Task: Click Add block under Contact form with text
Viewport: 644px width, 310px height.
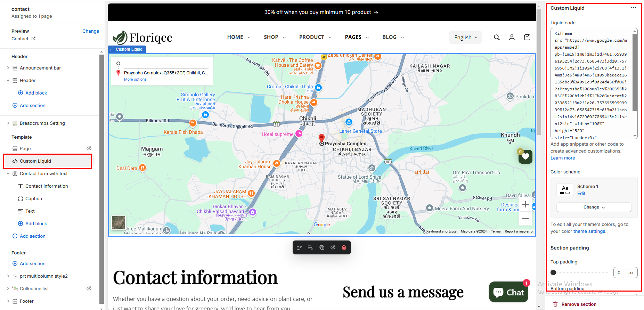Action: [32, 223]
